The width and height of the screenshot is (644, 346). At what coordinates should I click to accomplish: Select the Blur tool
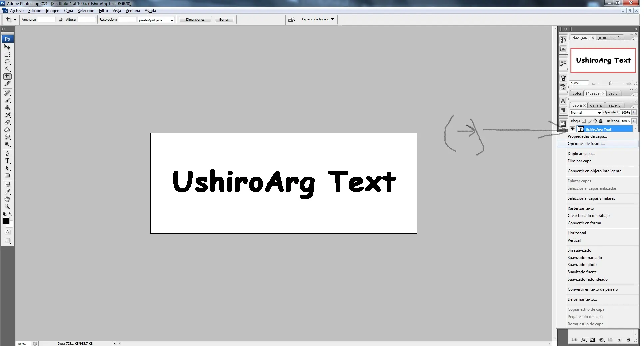click(x=7, y=137)
